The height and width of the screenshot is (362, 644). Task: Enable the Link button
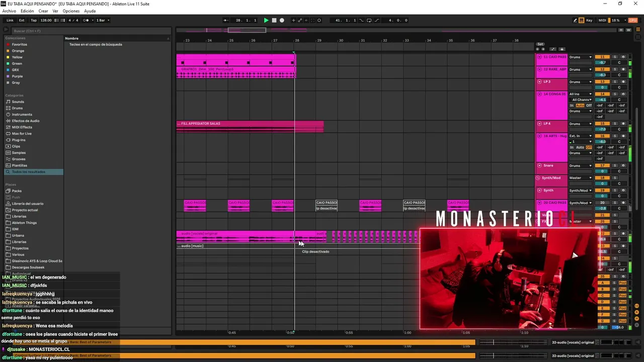[x=10, y=21]
